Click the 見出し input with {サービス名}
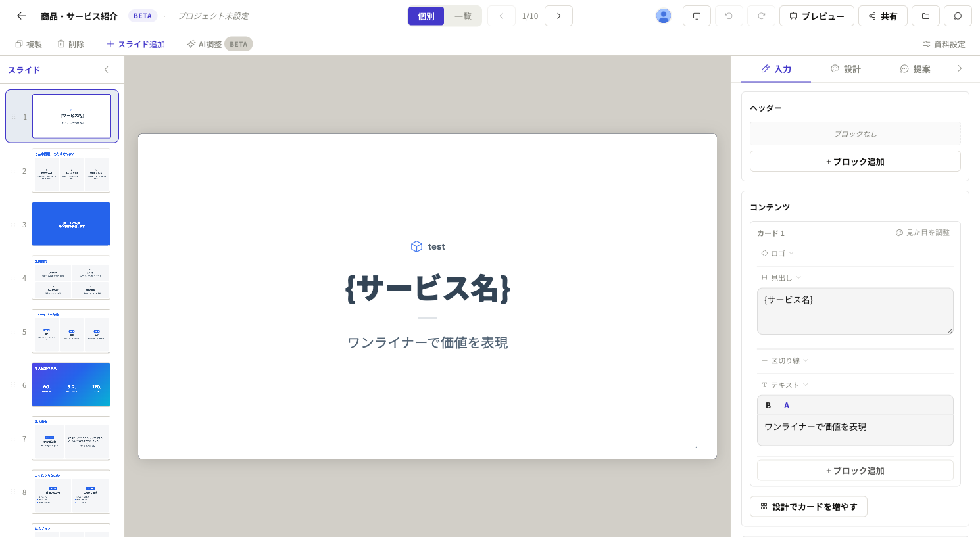 [x=855, y=311]
